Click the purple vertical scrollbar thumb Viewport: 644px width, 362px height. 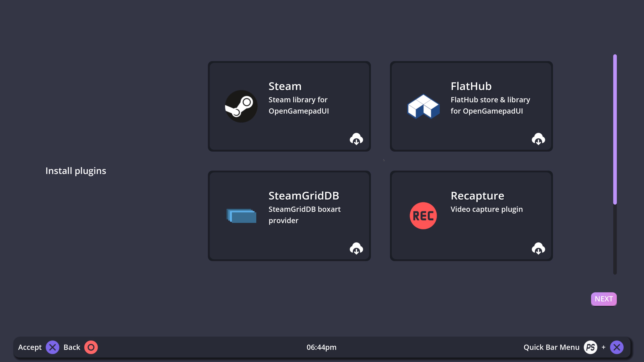click(615, 129)
